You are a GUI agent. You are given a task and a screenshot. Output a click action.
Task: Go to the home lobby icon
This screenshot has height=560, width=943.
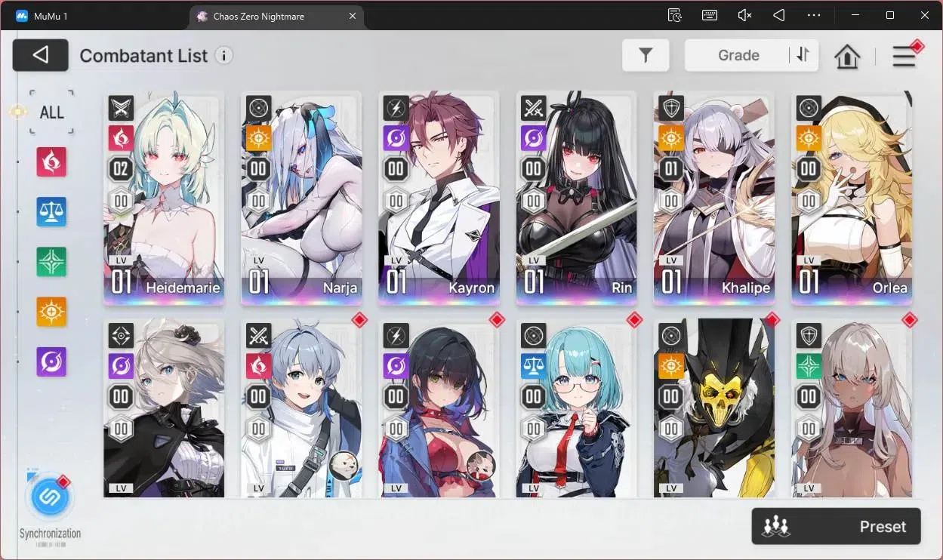(x=847, y=56)
